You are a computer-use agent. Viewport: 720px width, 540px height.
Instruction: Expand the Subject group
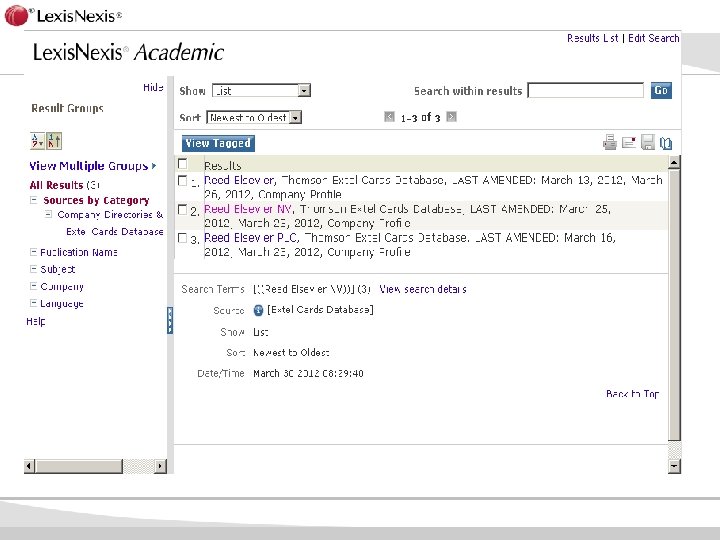pyautogui.click(x=34, y=269)
